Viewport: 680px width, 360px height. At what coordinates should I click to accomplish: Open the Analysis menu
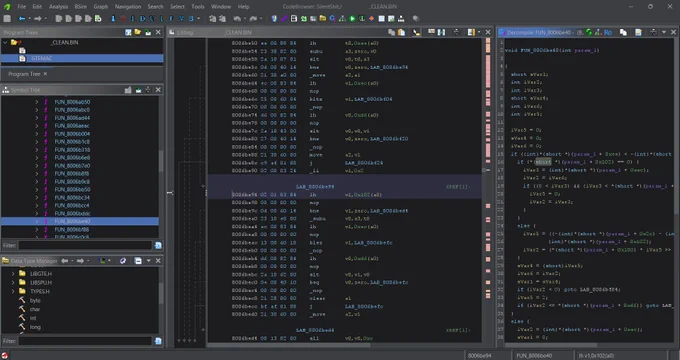[x=58, y=7]
